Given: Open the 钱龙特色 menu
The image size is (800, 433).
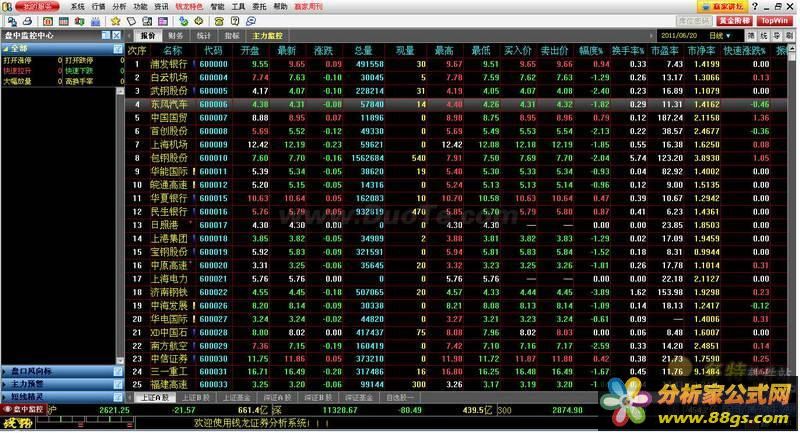Looking at the screenshot, I should coord(189,7).
